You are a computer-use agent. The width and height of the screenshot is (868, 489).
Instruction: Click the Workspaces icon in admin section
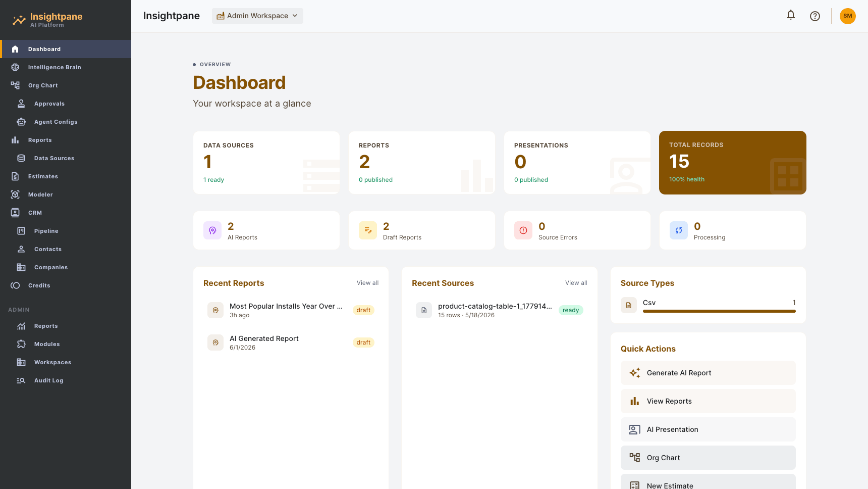[21, 362]
